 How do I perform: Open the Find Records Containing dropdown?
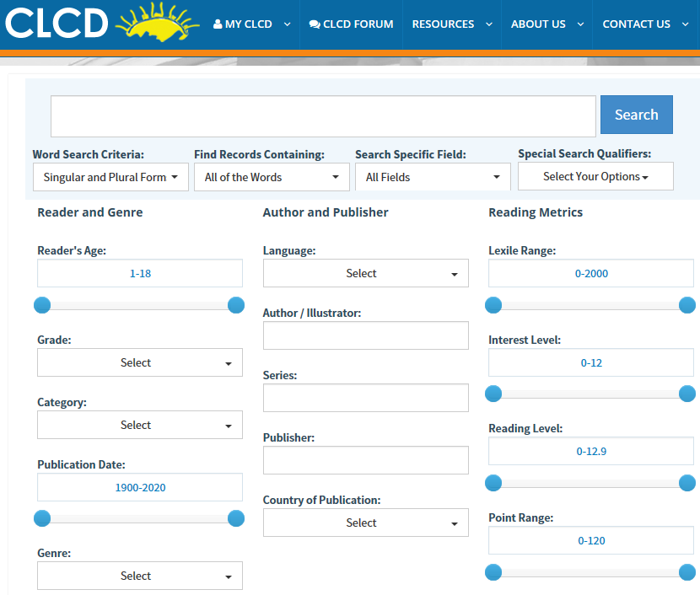click(x=272, y=177)
